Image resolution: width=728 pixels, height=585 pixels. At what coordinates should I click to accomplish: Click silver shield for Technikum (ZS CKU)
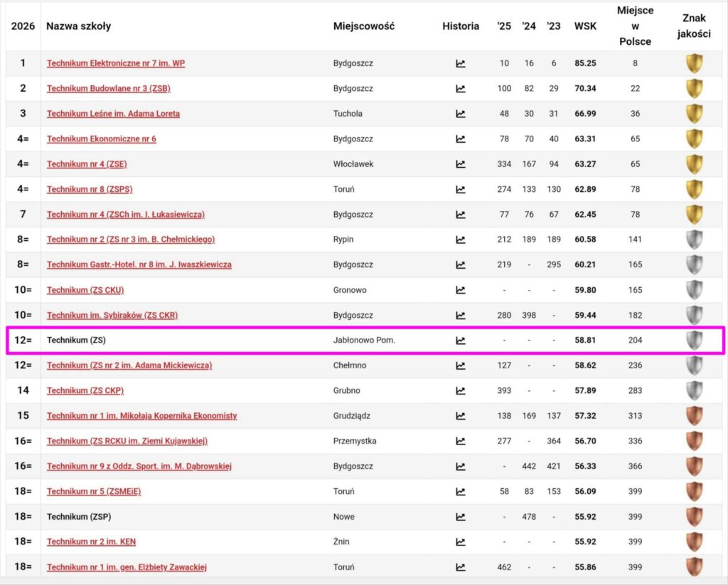(x=694, y=290)
